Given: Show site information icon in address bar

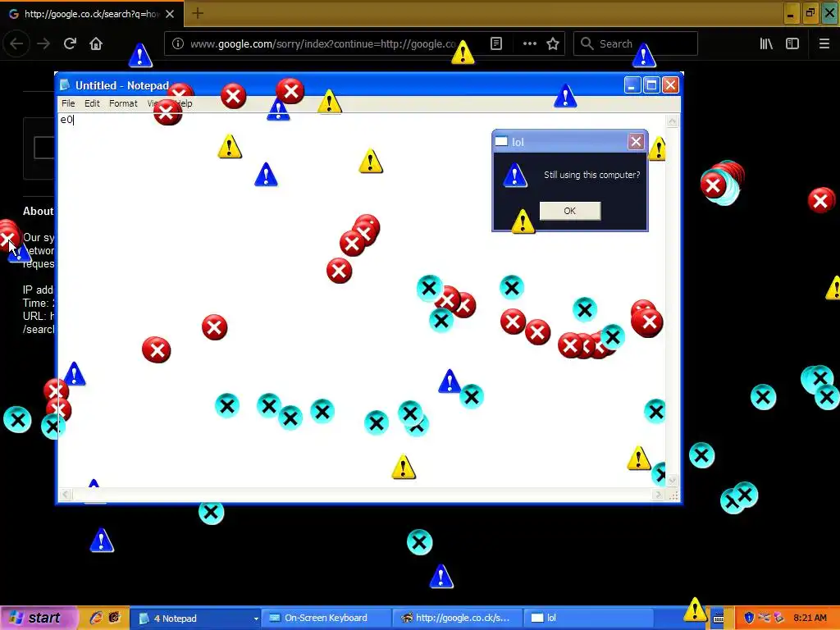Looking at the screenshot, I should point(178,43).
